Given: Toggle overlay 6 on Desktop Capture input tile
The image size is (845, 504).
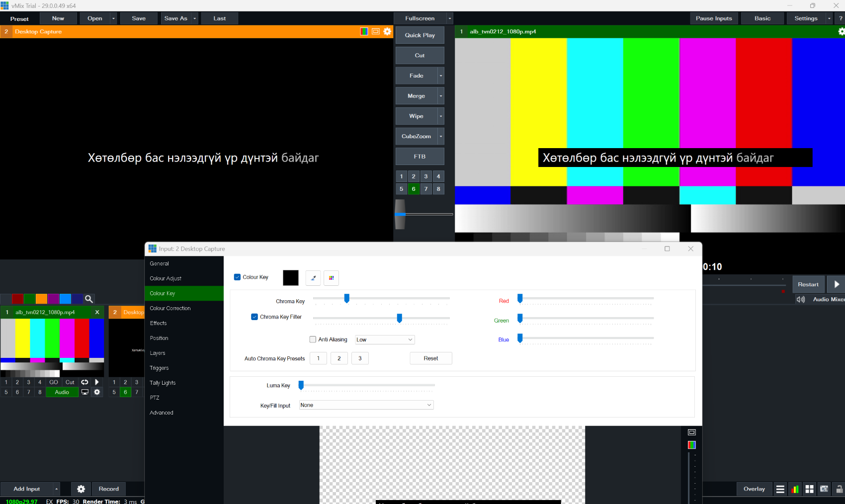Looking at the screenshot, I should click(x=125, y=392).
